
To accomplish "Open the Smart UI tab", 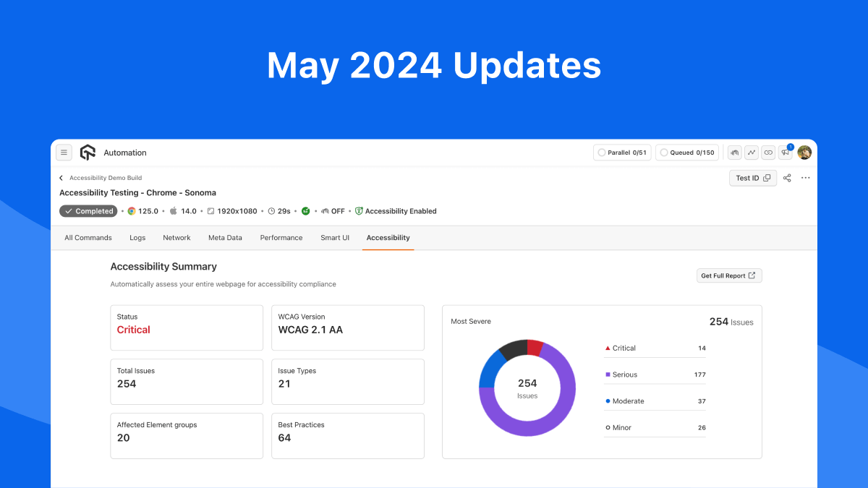I will 335,237.
